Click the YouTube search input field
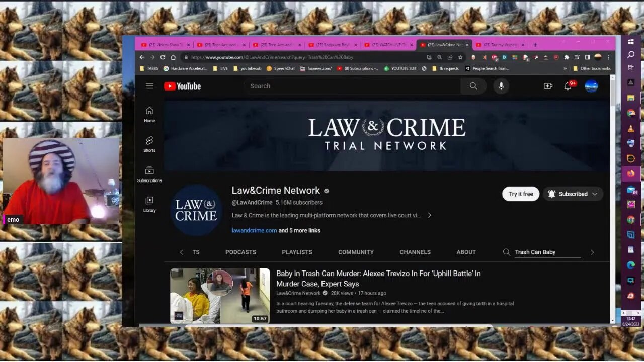644x362 pixels. [352, 86]
